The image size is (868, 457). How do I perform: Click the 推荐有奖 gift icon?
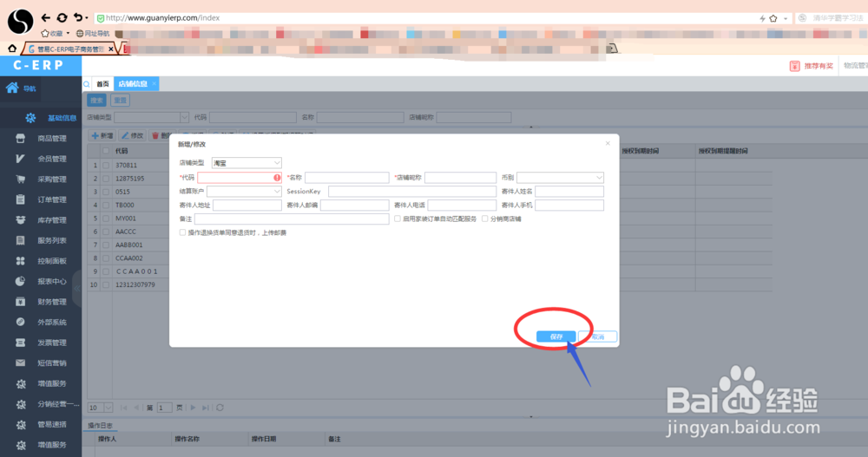(794, 66)
